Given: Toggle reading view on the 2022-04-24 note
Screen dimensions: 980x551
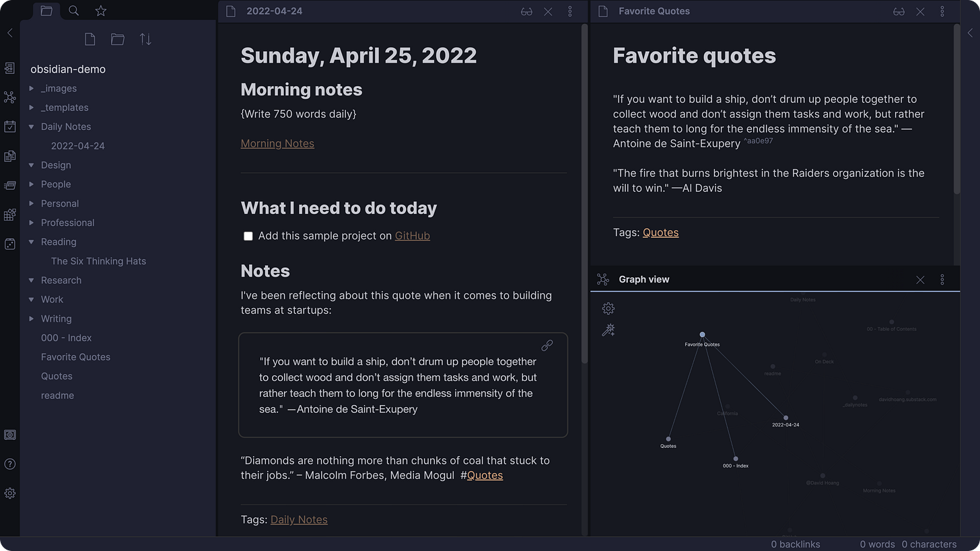Looking at the screenshot, I should pyautogui.click(x=526, y=11).
